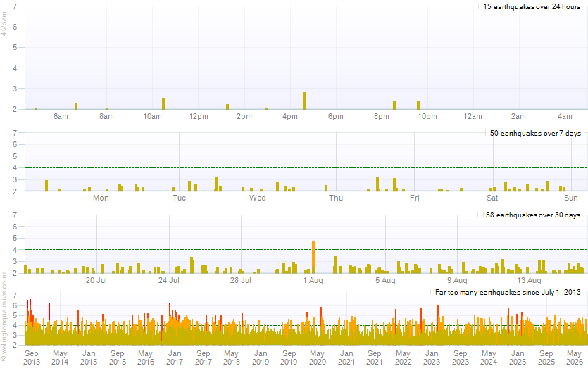Click the '1 Aug' axis label
Screen dimensions: 588x373
click(313, 280)
